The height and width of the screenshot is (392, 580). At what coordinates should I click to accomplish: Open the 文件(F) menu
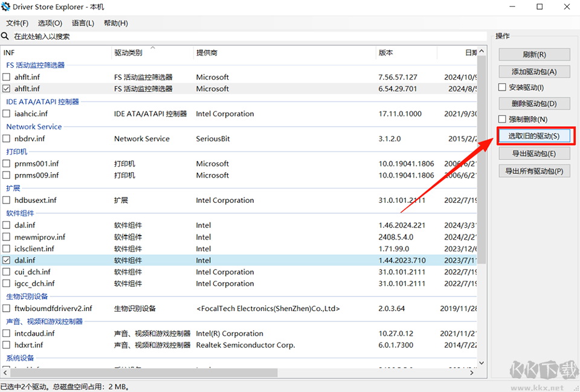coord(17,23)
